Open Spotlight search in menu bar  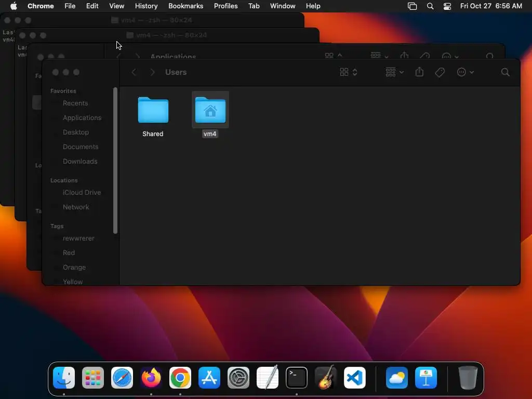coord(430,6)
